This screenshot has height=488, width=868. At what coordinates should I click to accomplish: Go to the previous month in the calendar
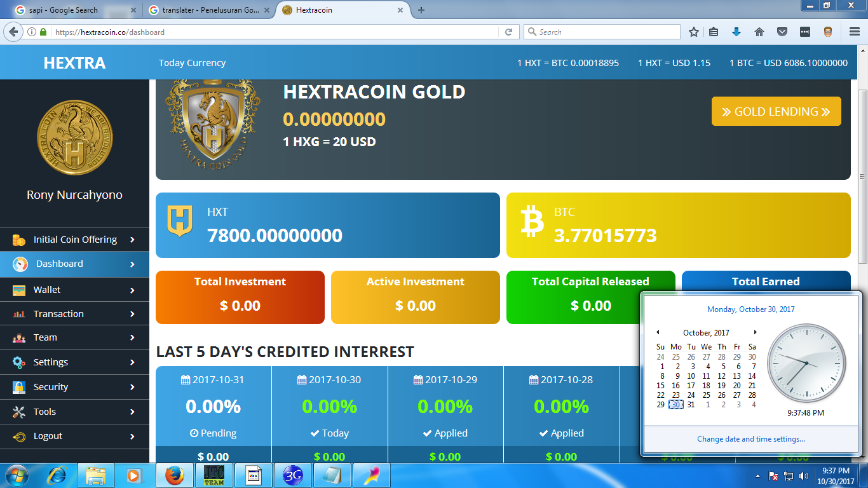coord(658,332)
